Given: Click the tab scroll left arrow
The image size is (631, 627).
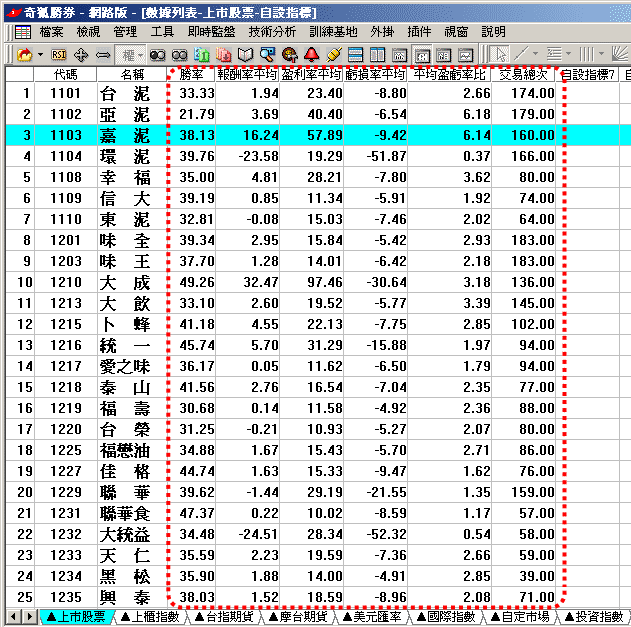Looking at the screenshot, I should pos(13,617).
